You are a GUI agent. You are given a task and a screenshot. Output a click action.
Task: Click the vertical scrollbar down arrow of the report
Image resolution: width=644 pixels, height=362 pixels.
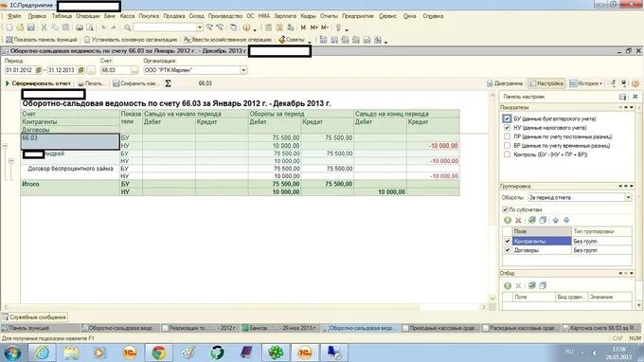[x=492, y=299]
